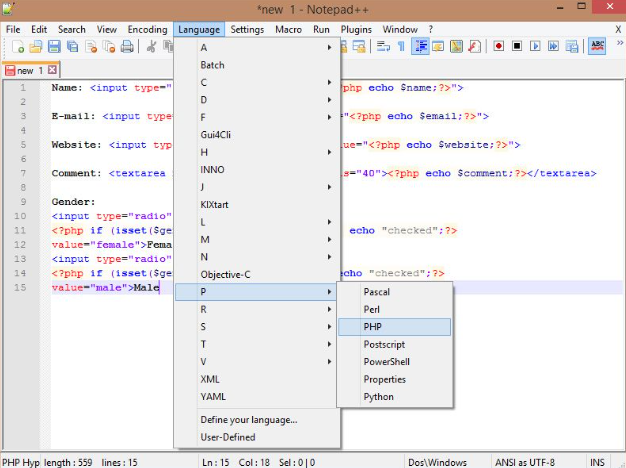Expand the T languages submenu
The width and height of the screenshot is (626, 468).
(x=256, y=344)
